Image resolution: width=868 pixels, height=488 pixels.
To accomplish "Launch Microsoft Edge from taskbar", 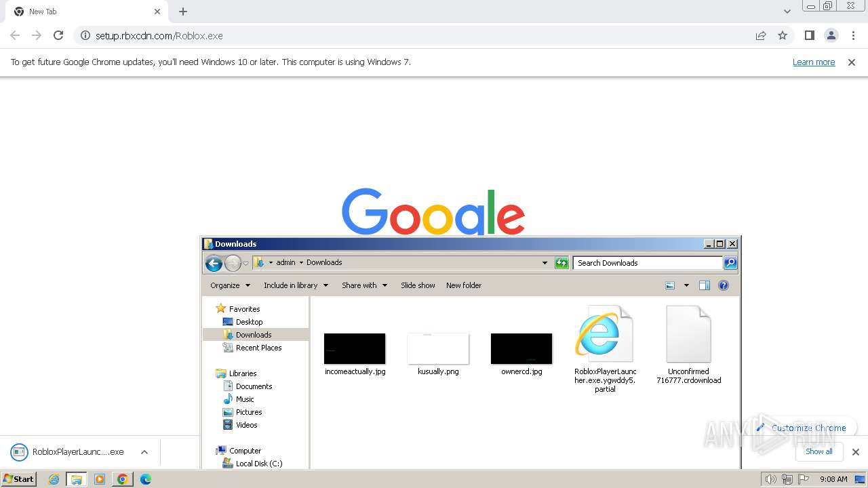I will (145, 479).
